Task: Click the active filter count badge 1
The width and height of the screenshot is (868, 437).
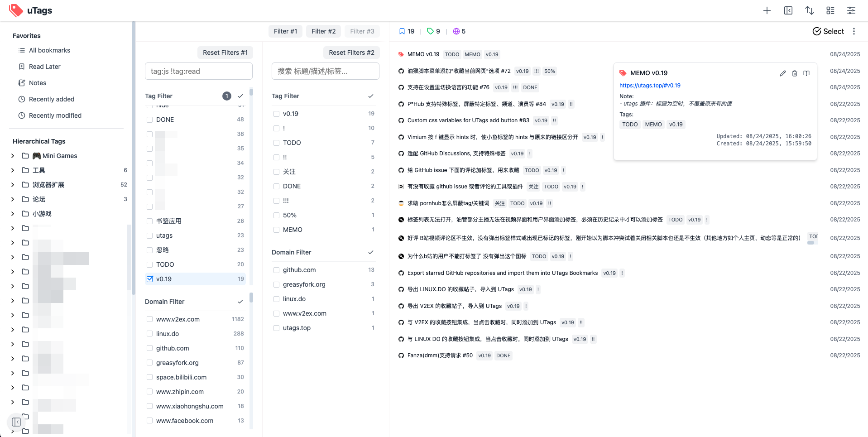Action: coord(227,96)
